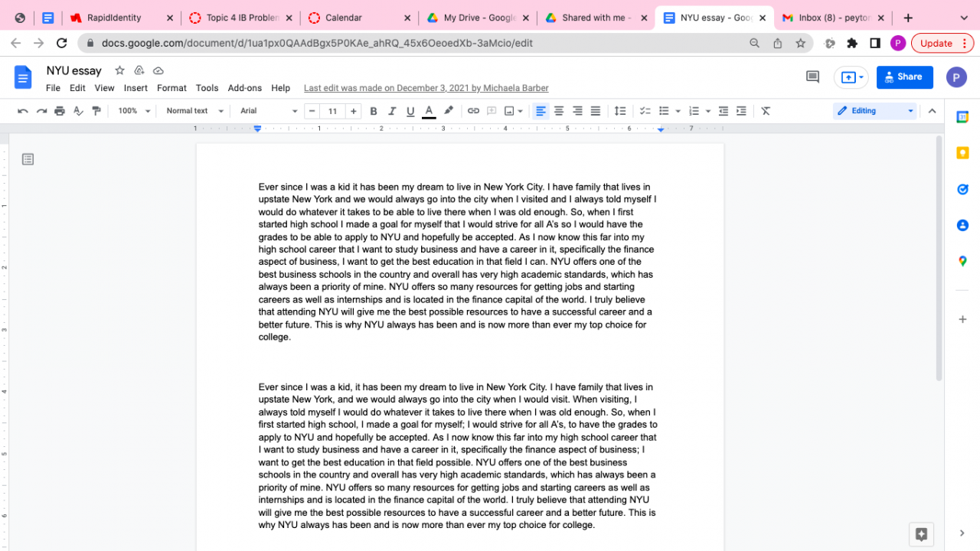Decrease the paragraph indent
Image resolution: width=980 pixels, height=551 pixels.
[x=723, y=111]
